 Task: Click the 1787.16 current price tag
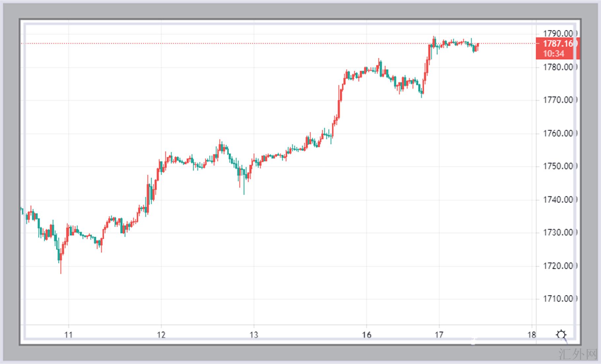[x=558, y=44]
